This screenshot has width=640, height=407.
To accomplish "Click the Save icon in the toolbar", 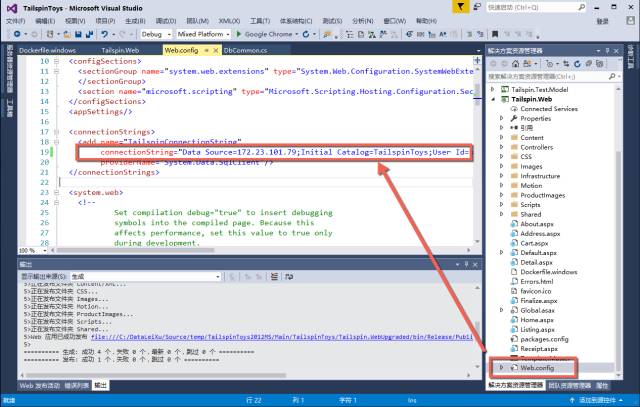I will tap(78, 34).
